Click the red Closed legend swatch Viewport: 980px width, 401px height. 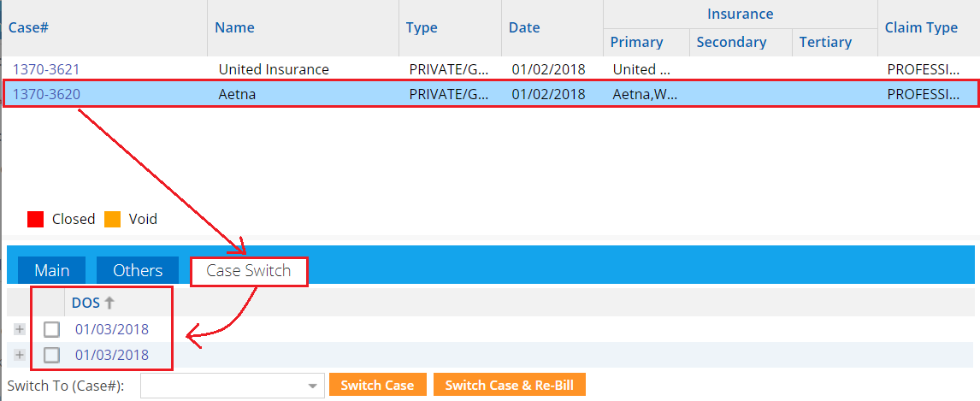click(35, 219)
